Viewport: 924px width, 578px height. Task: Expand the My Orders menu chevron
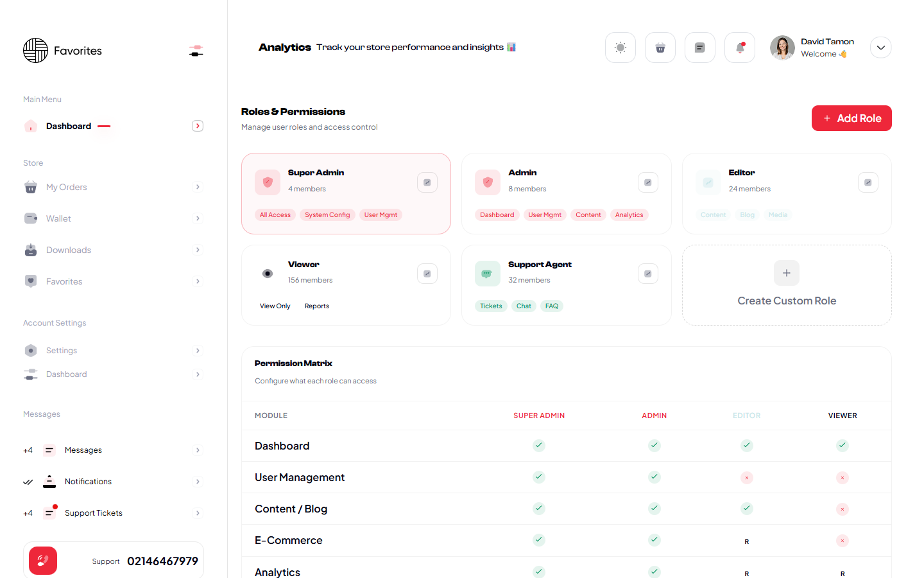point(198,187)
